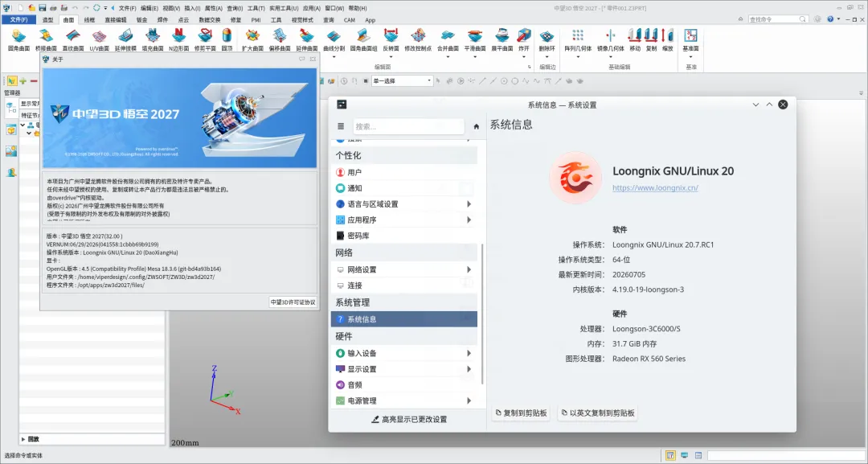Screen dimensions: 868x464
Task: Click the settings sidebar vertical scrollbar
Action: (482, 314)
